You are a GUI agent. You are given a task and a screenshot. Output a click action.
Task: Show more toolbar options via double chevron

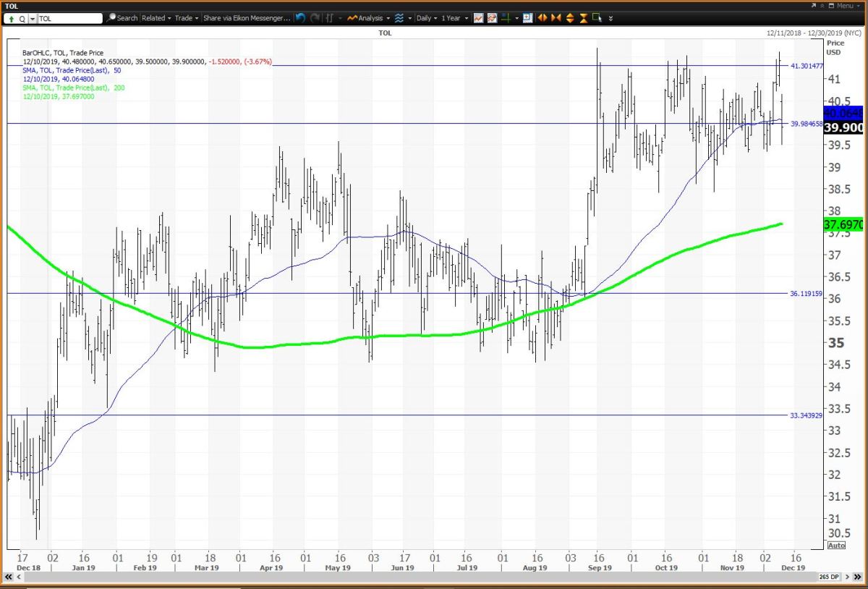pos(611,18)
